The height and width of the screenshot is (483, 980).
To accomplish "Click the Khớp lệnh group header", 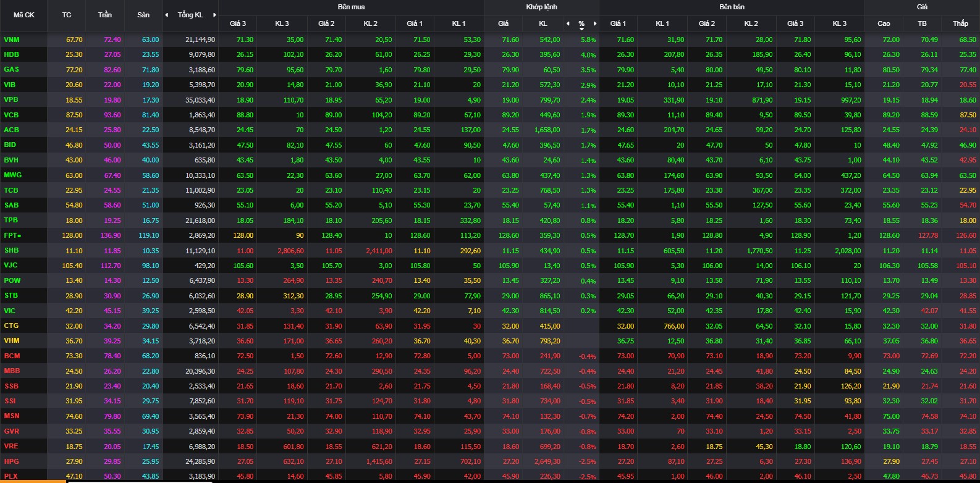I will (541, 7).
